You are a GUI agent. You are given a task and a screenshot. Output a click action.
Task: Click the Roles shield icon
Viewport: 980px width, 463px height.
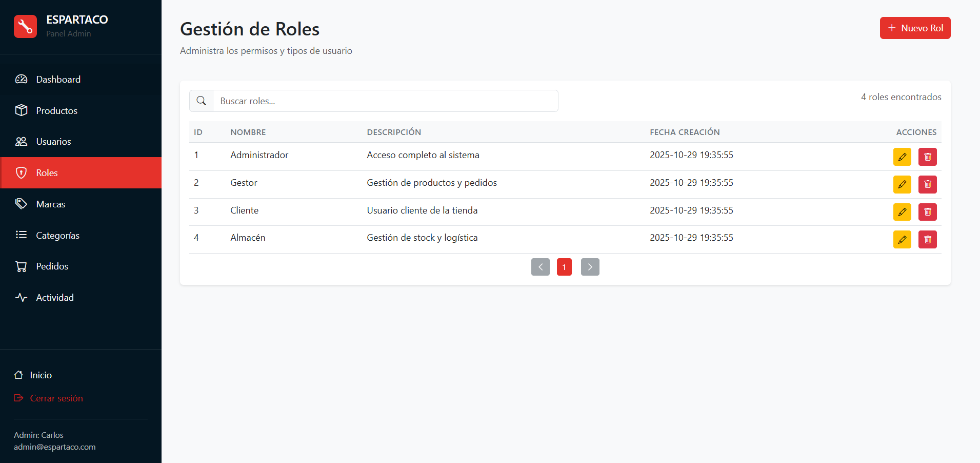pos(21,172)
